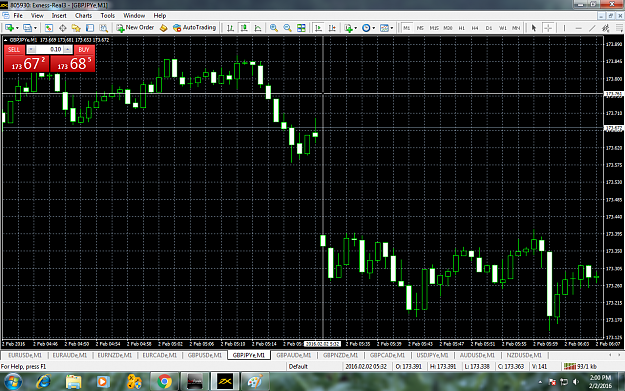Screen dimensions: 625x391
Task: Open Windows Explorer folder from taskbar
Action: pos(73,382)
